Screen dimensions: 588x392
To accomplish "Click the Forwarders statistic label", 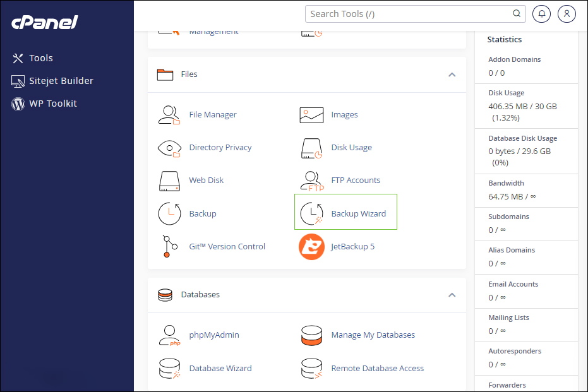I will pyautogui.click(x=507, y=385).
